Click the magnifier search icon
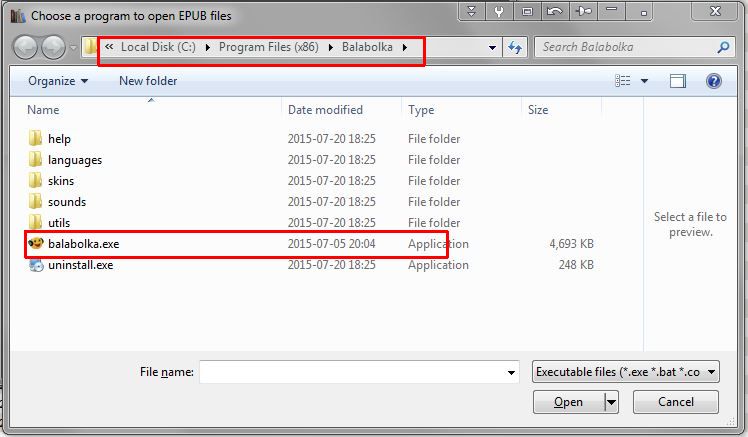748x437 pixels. [723, 47]
